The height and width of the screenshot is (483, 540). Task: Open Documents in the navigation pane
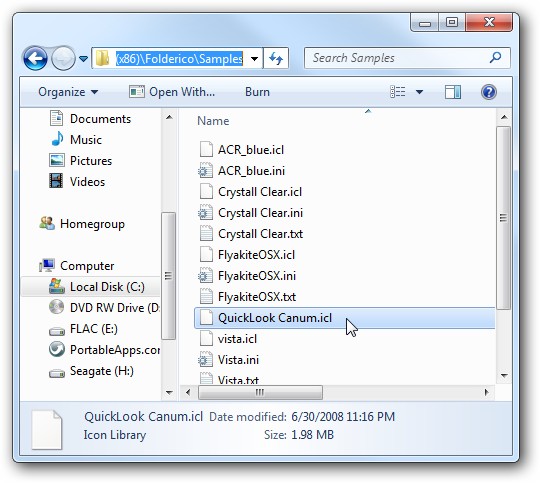point(90,119)
